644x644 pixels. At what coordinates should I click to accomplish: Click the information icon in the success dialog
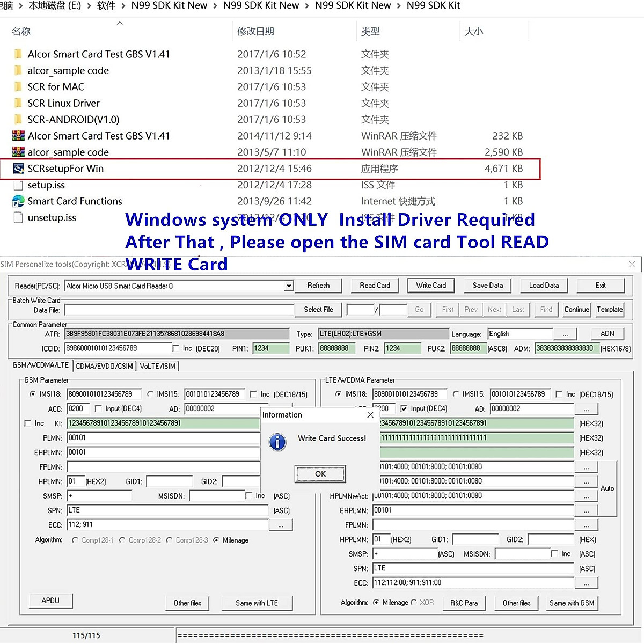277,442
